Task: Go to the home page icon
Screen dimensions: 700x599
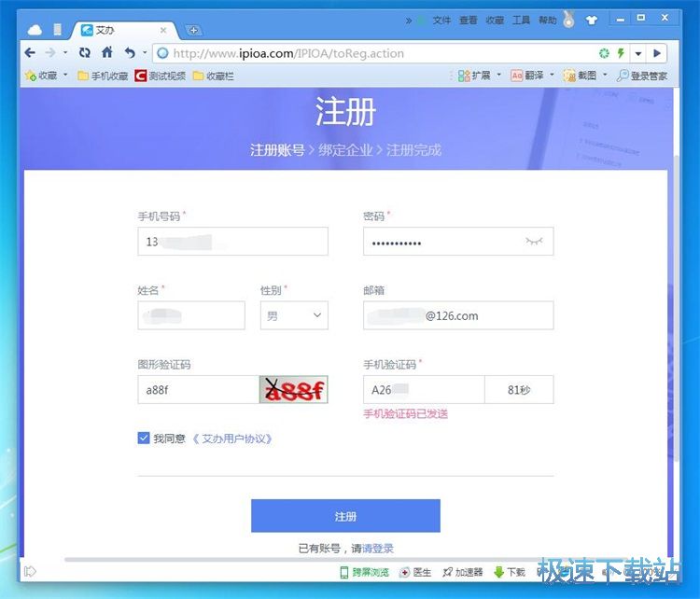Action: [x=107, y=52]
